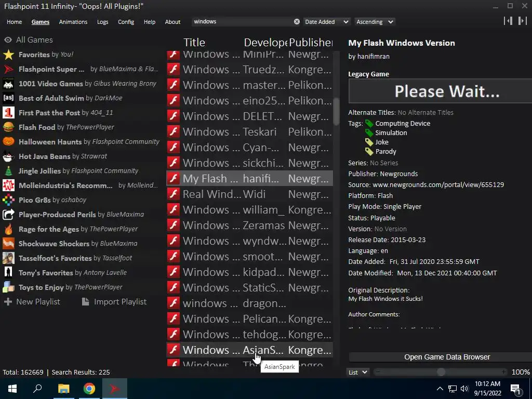
Task: Open the Date Added sort dropdown
Action: 327,22
